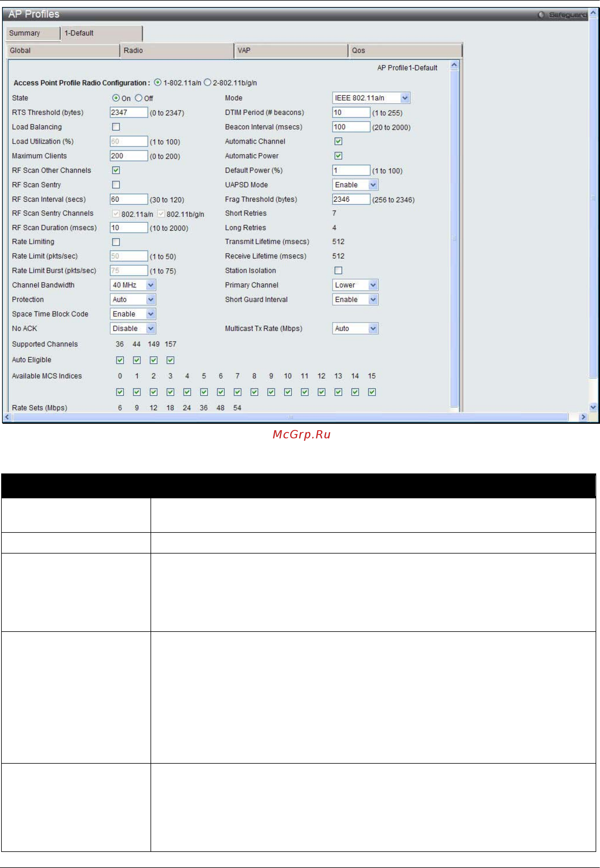The height and width of the screenshot is (868, 600).
Task: Select the 1-802.11a/n radio option
Action: (x=158, y=82)
